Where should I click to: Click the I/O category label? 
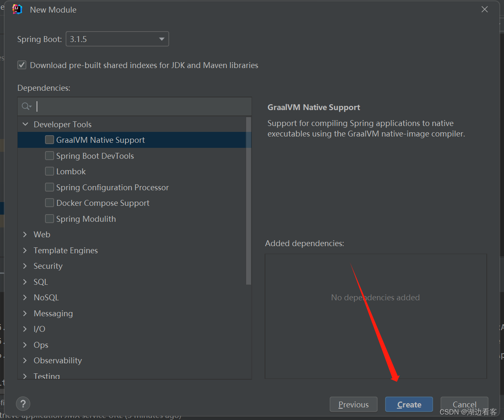point(39,329)
